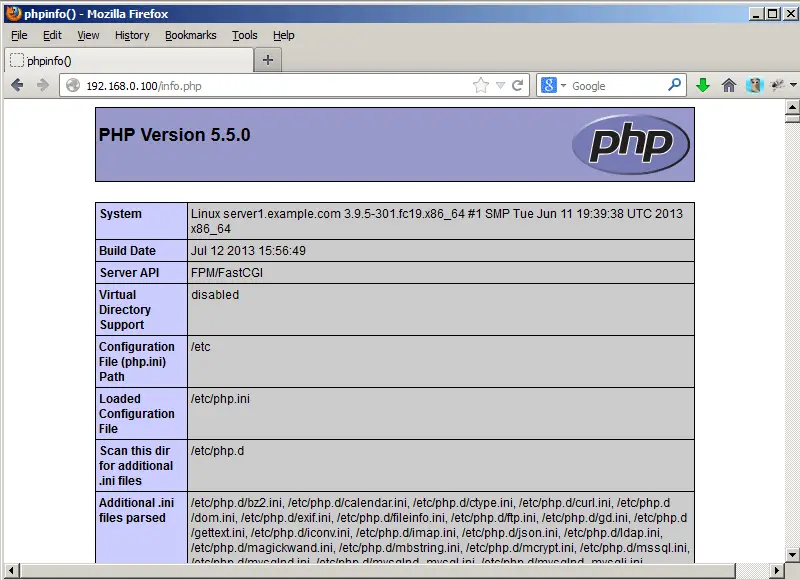Click the Firefox icon in title bar

click(x=13, y=13)
